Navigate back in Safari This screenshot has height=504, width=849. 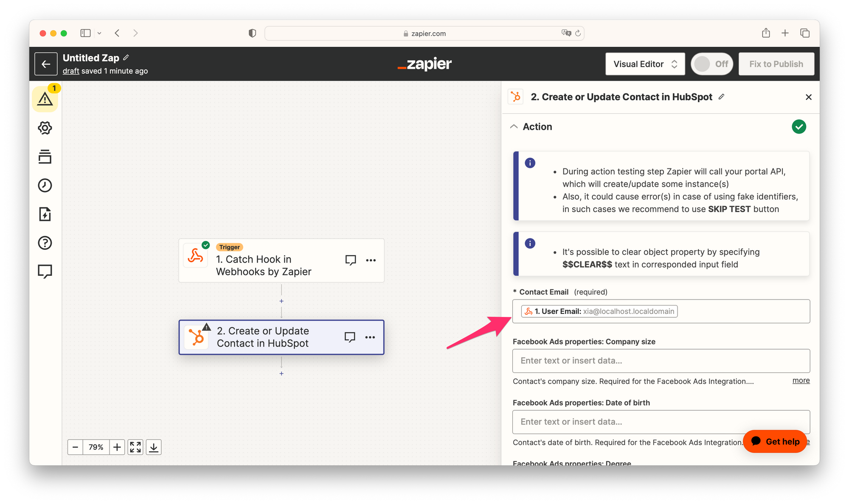point(117,33)
